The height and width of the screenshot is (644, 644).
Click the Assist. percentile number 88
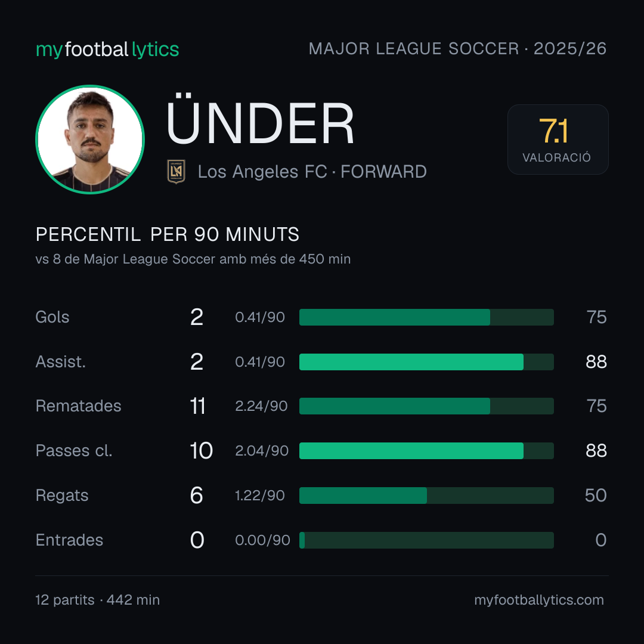click(x=596, y=362)
